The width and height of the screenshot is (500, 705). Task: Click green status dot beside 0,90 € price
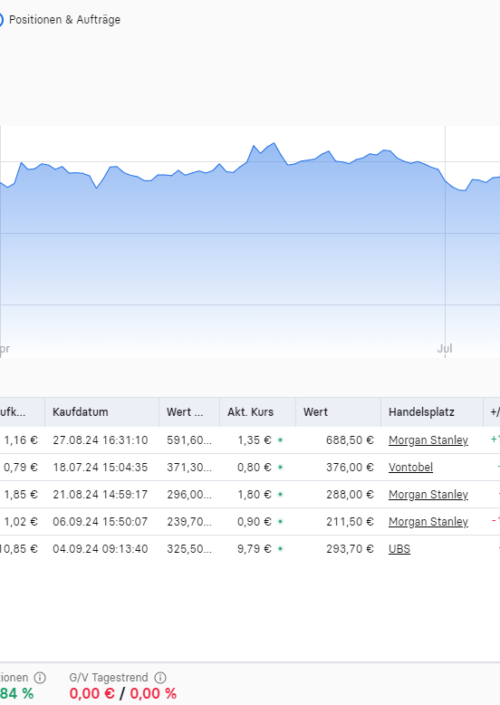280,522
